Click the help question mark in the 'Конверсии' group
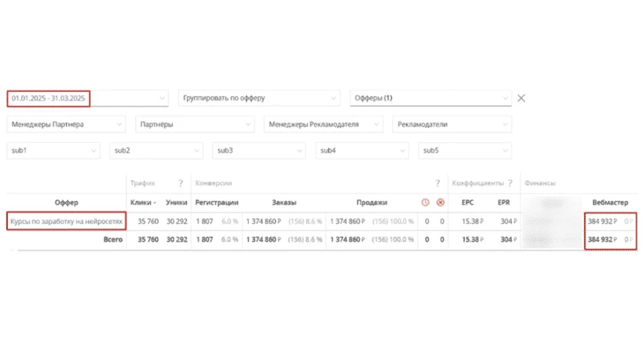This screenshot has height=337, width=644. pyautogui.click(x=438, y=183)
